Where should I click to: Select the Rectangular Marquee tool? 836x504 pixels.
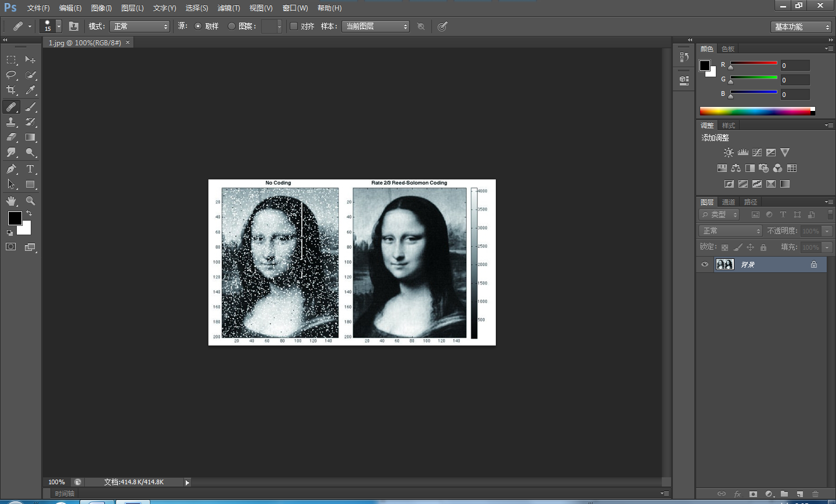point(11,60)
